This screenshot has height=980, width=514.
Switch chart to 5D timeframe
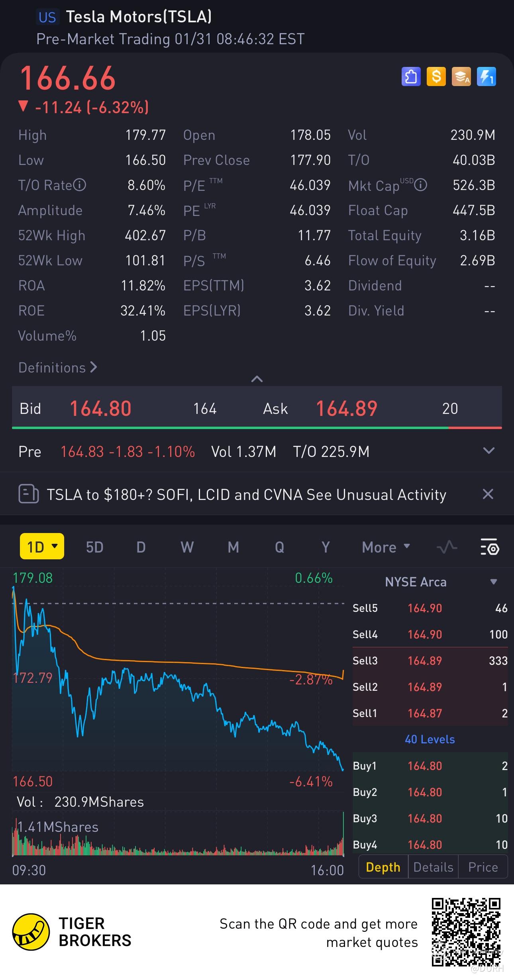(x=94, y=547)
